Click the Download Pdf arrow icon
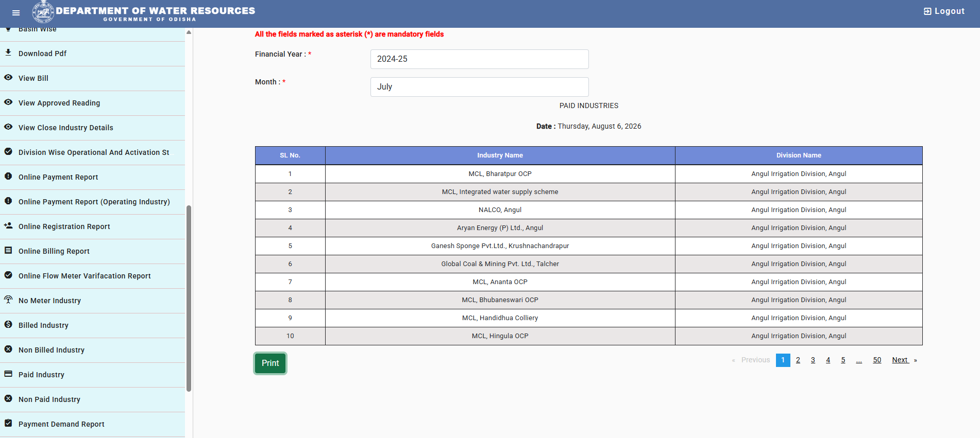980x438 pixels. [8, 52]
